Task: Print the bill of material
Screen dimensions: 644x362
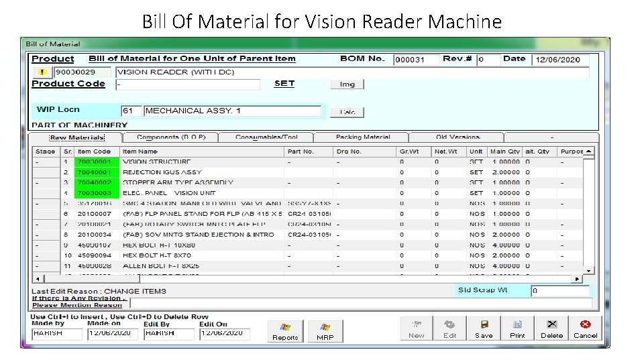Action: tap(517, 328)
